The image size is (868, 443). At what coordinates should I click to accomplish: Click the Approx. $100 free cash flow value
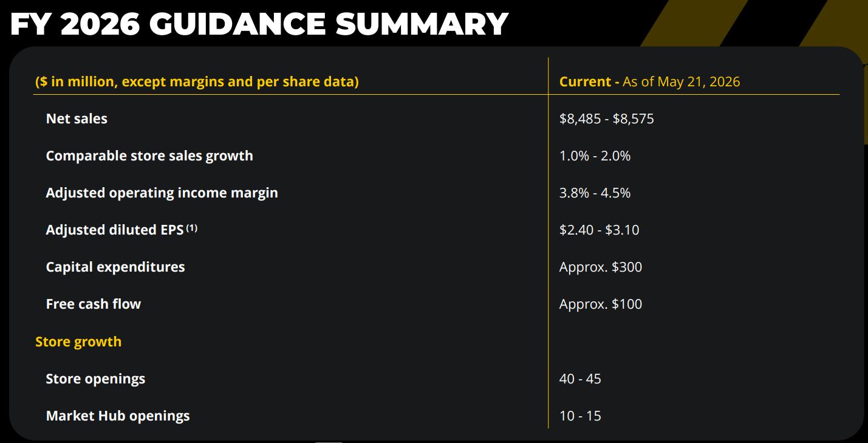[x=601, y=304]
